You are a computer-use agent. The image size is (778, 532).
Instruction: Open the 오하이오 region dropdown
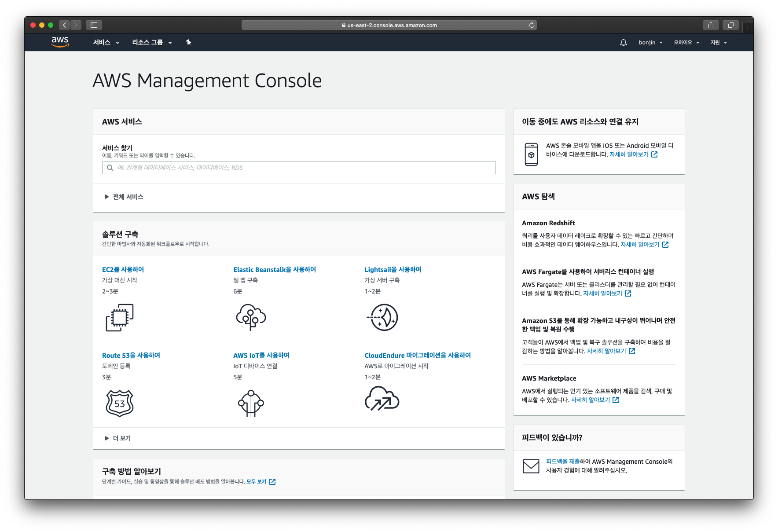tap(686, 43)
